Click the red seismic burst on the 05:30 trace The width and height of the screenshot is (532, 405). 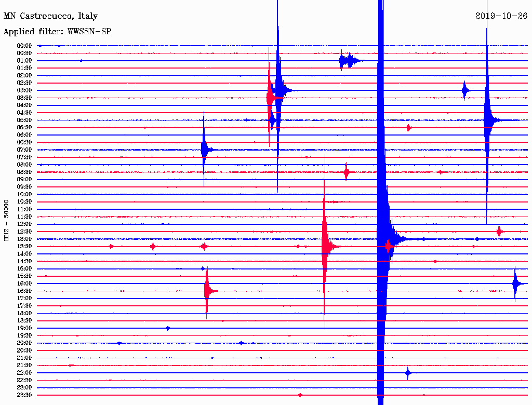(x=408, y=128)
